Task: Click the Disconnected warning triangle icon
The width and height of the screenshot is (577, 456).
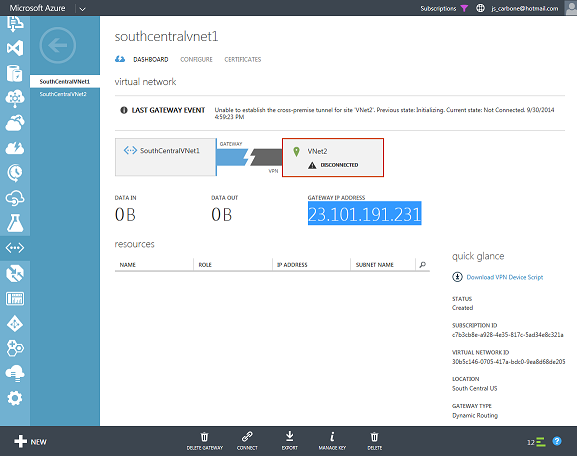Action: coord(312,165)
